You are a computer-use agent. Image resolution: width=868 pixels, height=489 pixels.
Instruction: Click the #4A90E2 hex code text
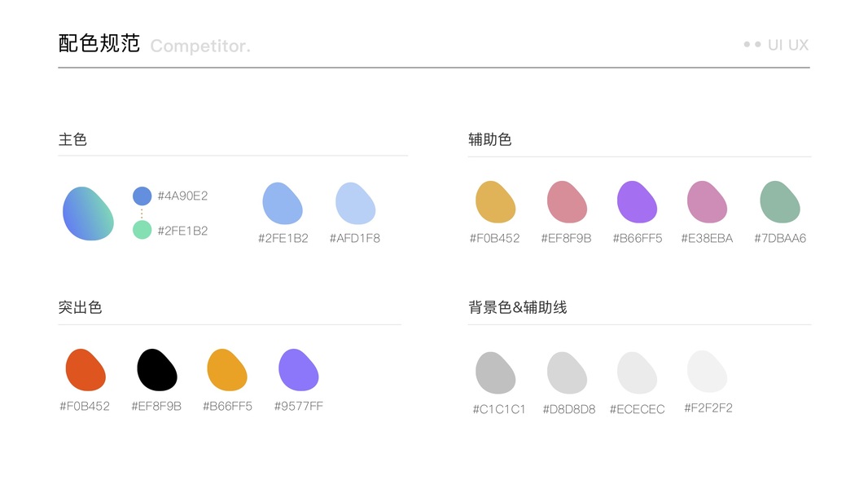click(182, 196)
